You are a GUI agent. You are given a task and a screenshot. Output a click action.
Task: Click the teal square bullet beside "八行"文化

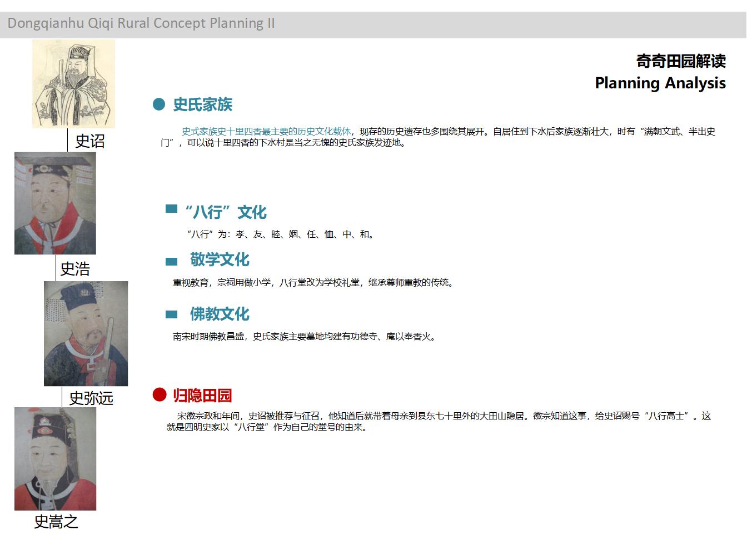[x=171, y=209]
